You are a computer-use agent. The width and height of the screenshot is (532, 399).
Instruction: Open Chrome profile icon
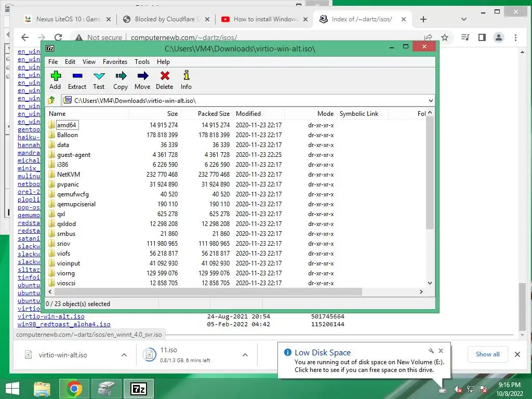(x=498, y=37)
